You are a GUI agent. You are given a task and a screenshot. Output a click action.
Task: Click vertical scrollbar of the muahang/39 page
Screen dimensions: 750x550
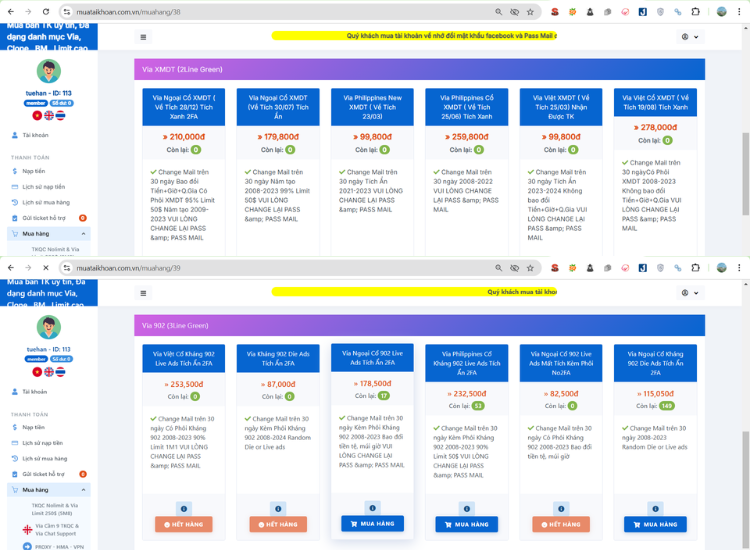tap(745, 400)
